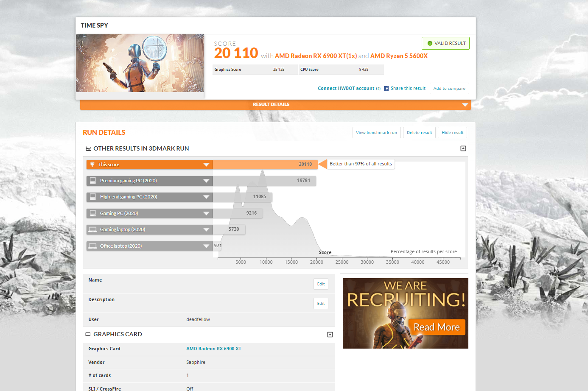Screen dimensions: 588x391
Task: Click the TIME SPY title heading
Action: (95, 25)
